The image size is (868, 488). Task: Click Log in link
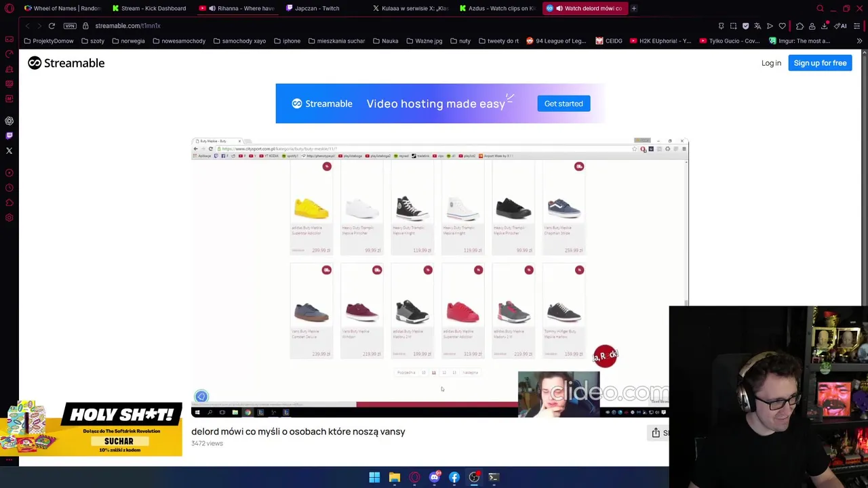coord(771,63)
